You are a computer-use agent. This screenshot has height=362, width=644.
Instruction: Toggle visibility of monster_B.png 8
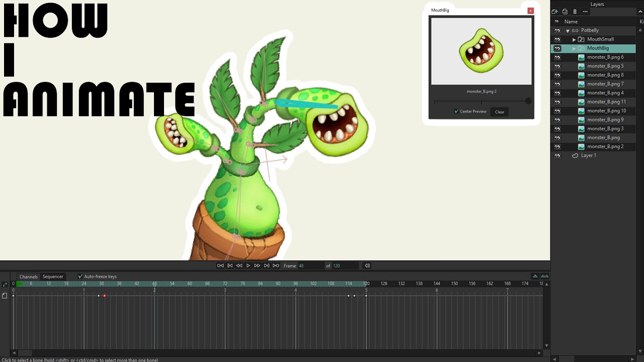pyautogui.click(x=557, y=75)
